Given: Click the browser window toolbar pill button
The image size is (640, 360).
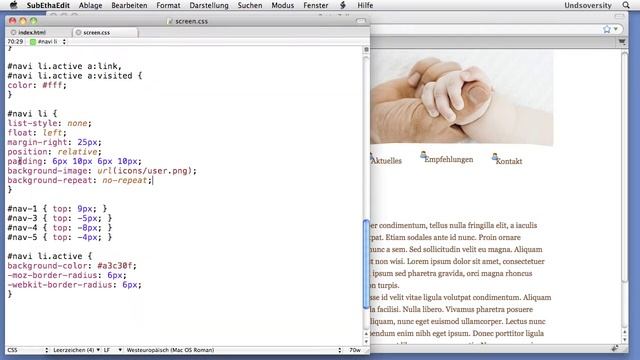Looking at the screenshot, I should tap(620, 16).
